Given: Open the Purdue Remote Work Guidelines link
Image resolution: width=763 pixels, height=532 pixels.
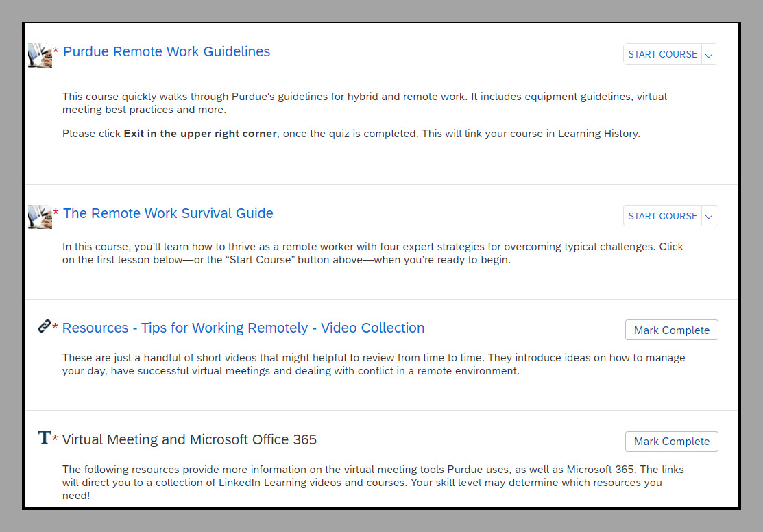Looking at the screenshot, I should (x=167, y=51).
